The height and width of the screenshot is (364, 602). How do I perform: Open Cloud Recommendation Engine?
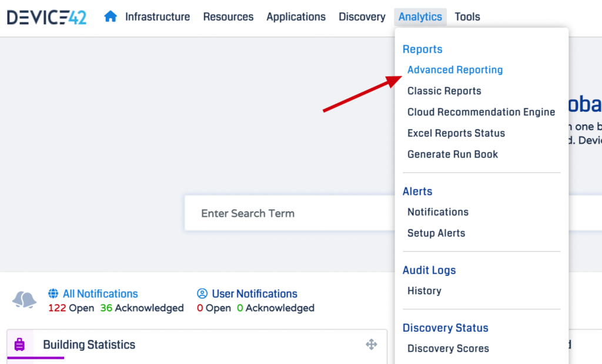click(481, 112)
